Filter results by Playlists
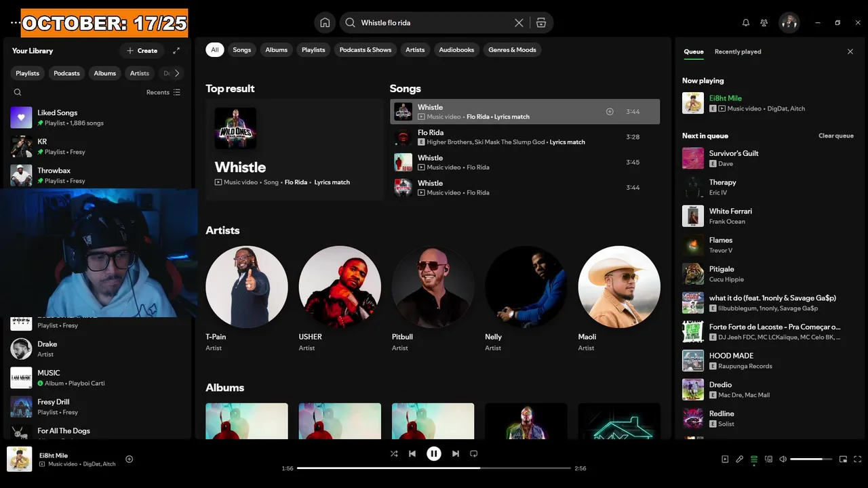This screenshot has width=868, height=488. (313, 49)
